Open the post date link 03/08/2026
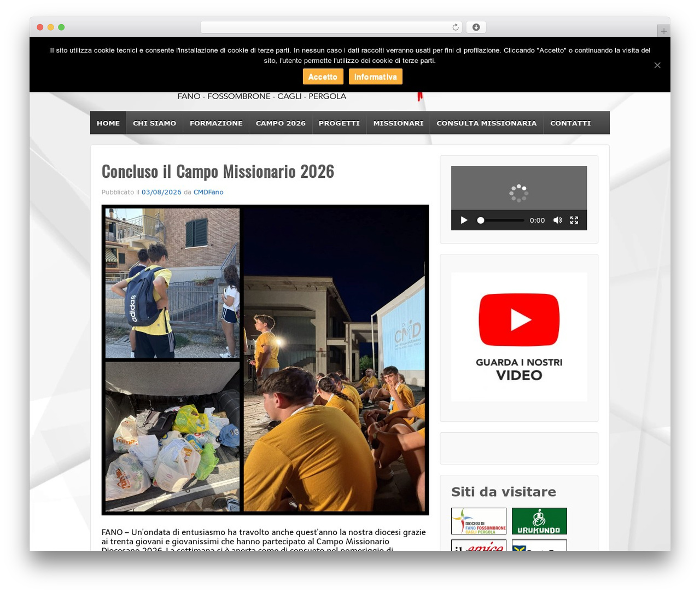This screenshot has width=700, height=593. pos(161,192)
